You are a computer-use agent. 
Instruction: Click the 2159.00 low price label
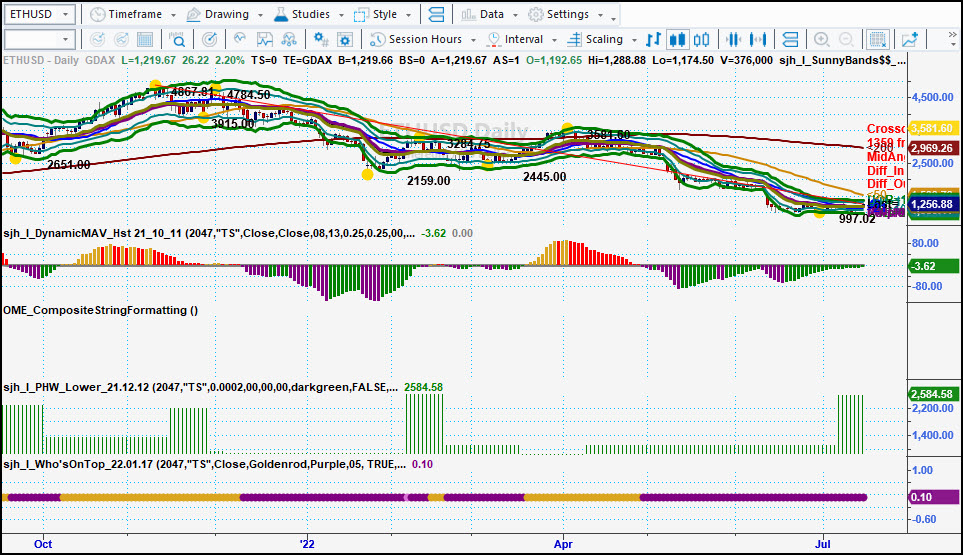[x=429, y=181]
